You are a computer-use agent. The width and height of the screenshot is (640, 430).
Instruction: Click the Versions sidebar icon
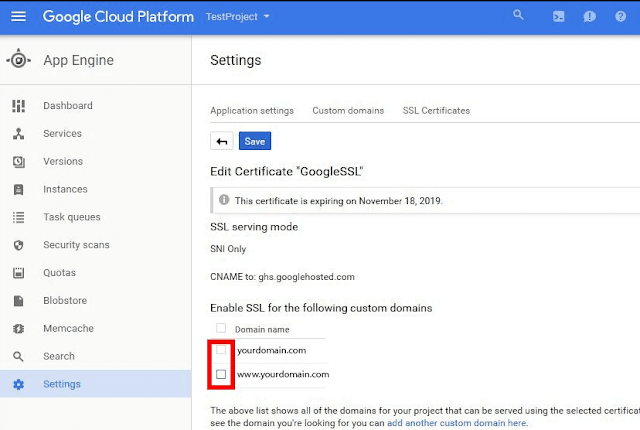coord(18,162)
